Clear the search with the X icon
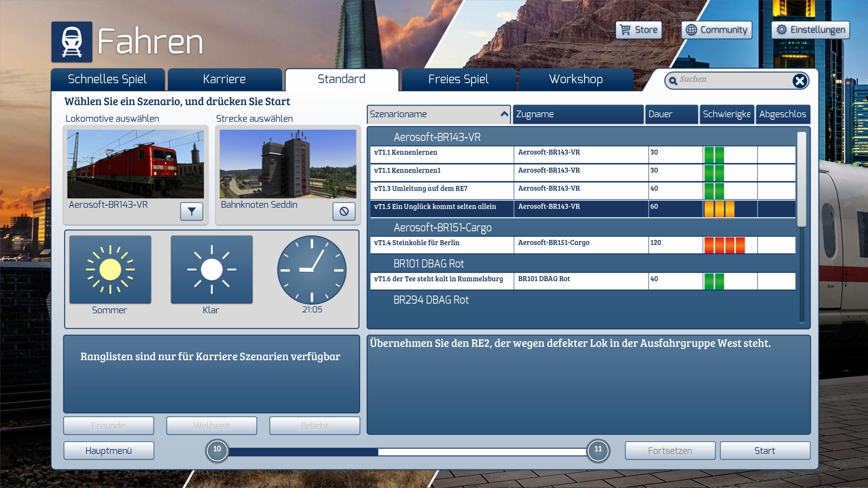 click(x=800, y=81)
